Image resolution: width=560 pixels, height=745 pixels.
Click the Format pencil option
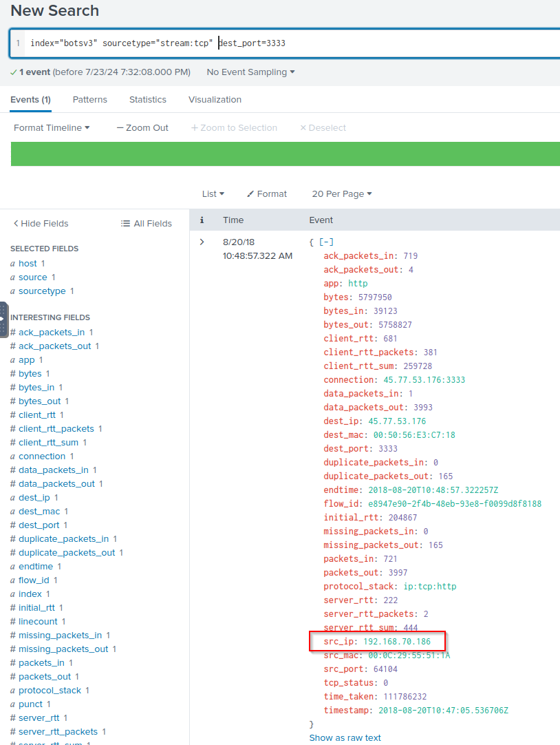pos(267,193)
